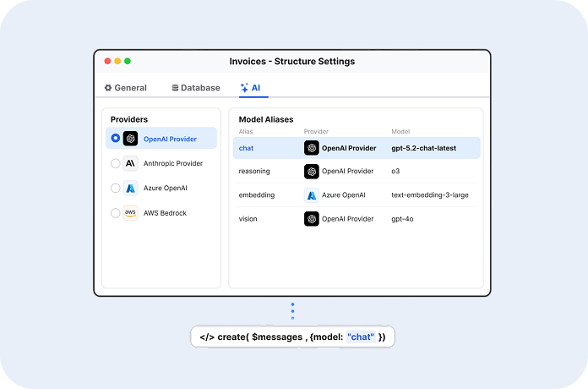Select the Azure OpenAI radio button
The image size is (588, 389).
(116, 188)
